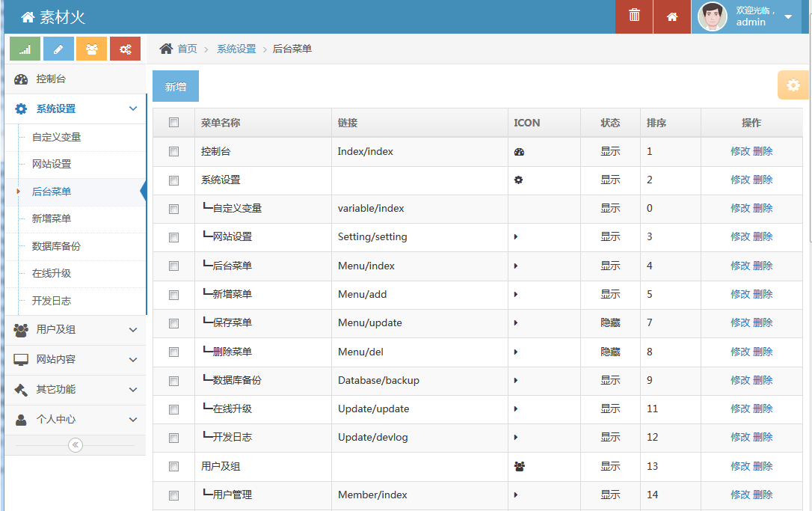Check the 网站设置 row checkbox

173,237
